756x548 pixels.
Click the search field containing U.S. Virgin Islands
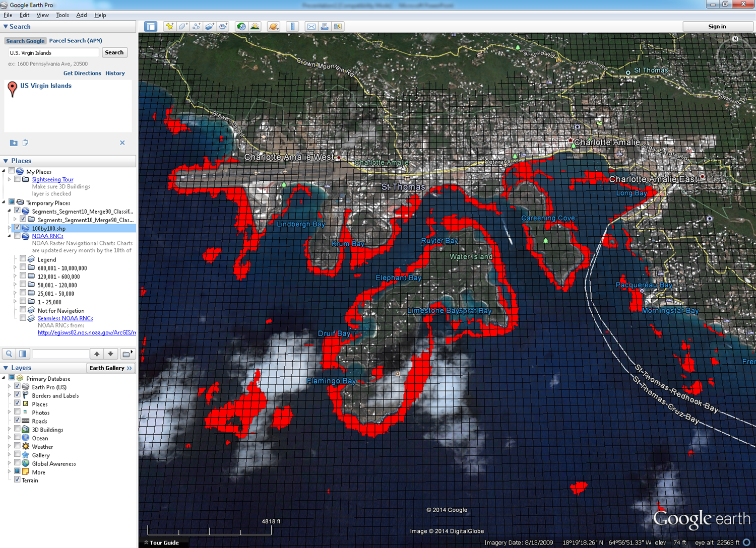pyautogui.click(x=53, y=53)
